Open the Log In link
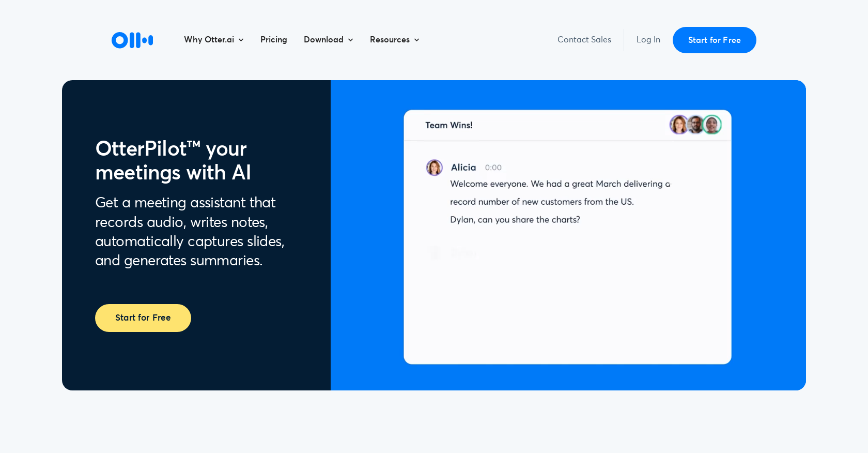Viewport: 868px width, 453px height. coord(648,40)
